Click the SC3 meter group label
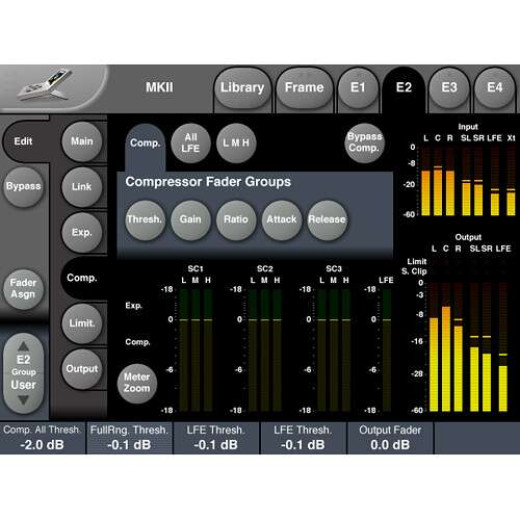Viewport: 520px width, 520px height. pos(334,269)
